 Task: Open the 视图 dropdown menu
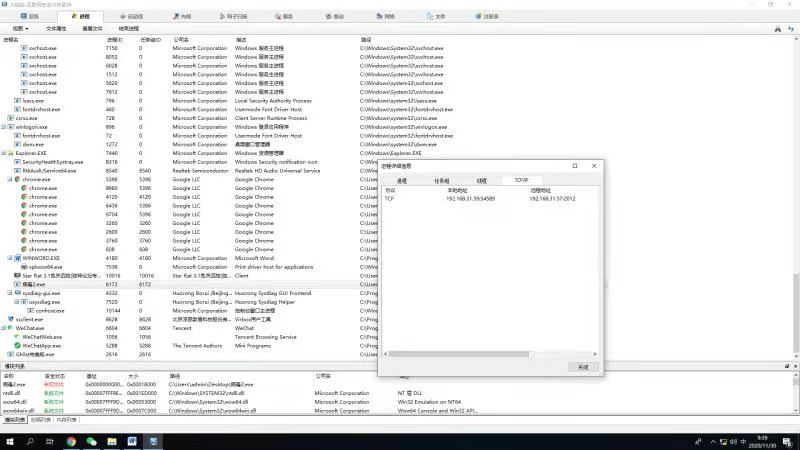pyautogui.click(x=20, y=29)
